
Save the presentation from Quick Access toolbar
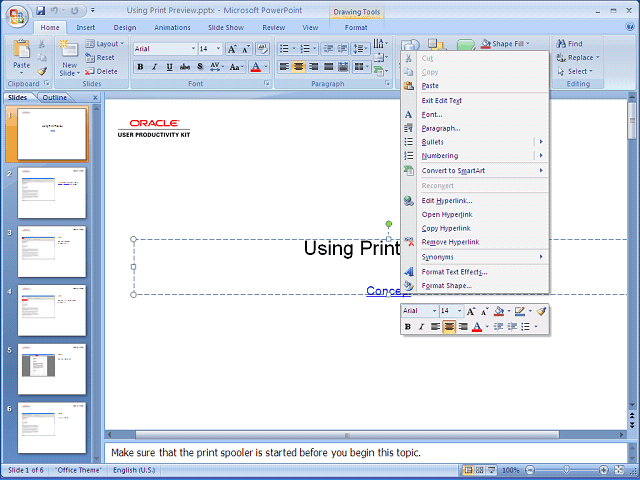click(x=40, y=11)
